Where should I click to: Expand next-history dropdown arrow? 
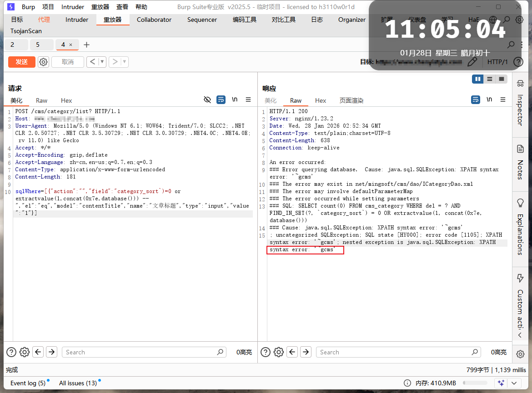click(125, 62)
